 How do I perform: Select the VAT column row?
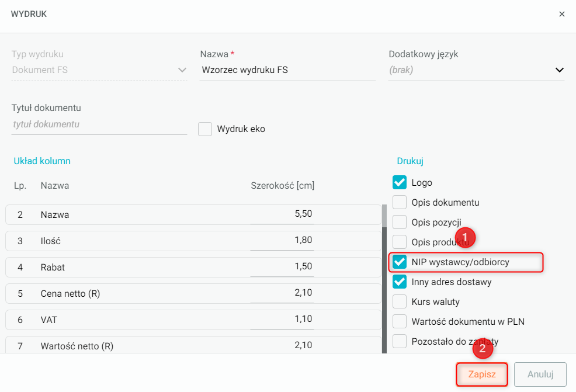[x=117, y=320]
